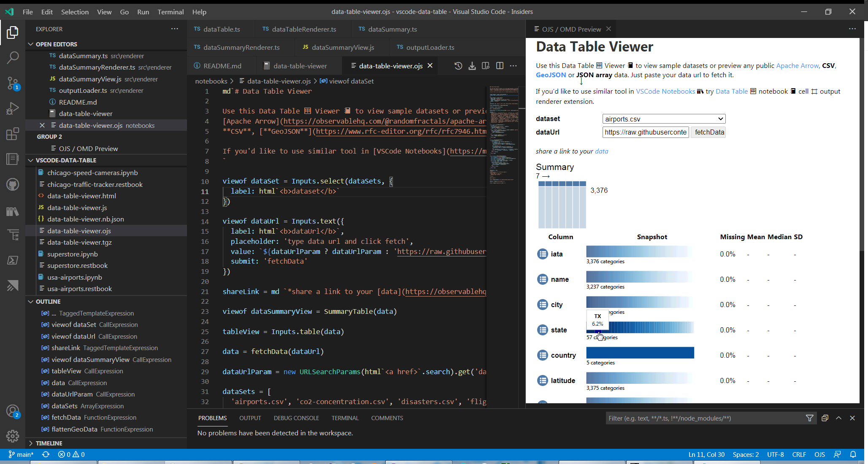Viewport: 868px width, 464px height.
Task: Maximize the bottom panel with chevron
Action: tap(839, 418)
